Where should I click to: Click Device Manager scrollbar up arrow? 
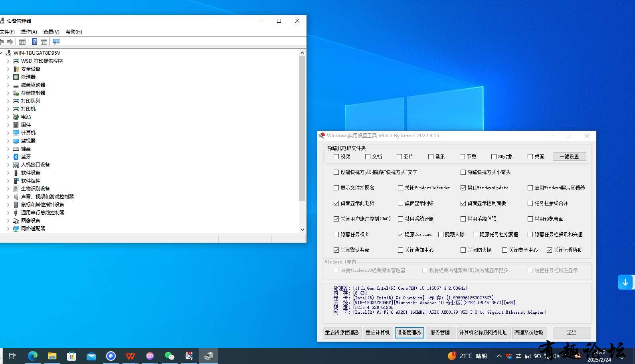pos(302,53)
